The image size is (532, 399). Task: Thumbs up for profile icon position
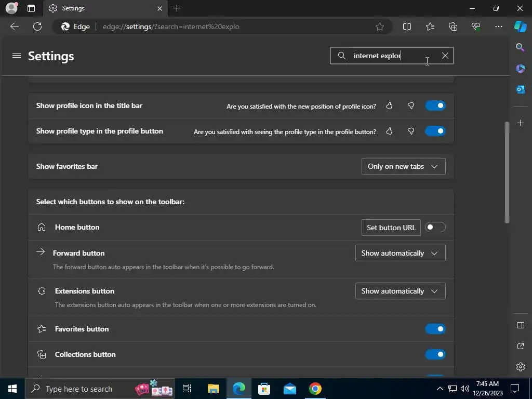[389, 106]
